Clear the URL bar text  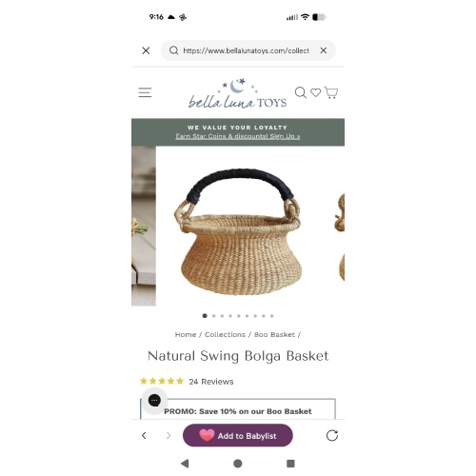[324, 50]
